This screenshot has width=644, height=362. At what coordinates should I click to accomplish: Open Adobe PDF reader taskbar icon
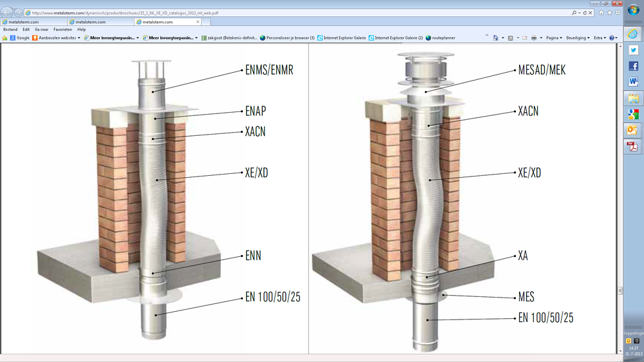[633, 146]
